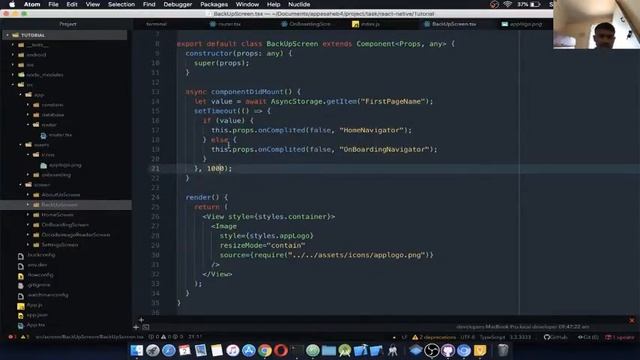Open Git panel from status bar
The width and height of the screenshot is (640, 360).
point(588,337)
